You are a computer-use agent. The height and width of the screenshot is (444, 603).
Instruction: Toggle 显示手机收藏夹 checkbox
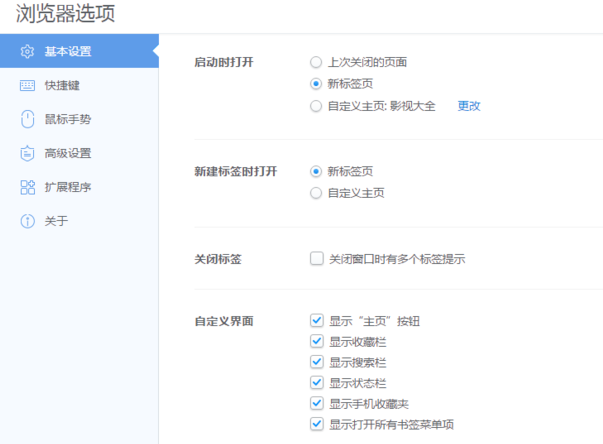(x=317, y=403)
